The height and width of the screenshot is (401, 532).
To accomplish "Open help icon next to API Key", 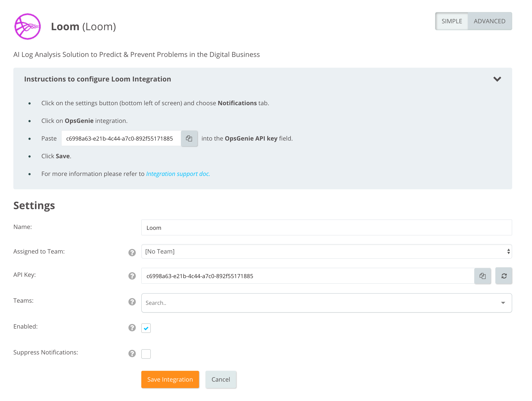I will (x=132, y=276).
